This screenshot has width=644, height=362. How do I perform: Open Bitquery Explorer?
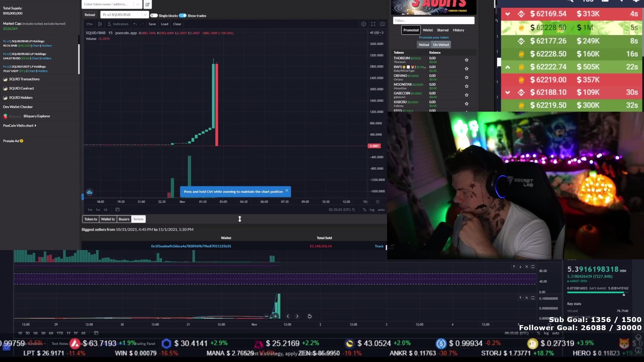click(x=37, y=116)
